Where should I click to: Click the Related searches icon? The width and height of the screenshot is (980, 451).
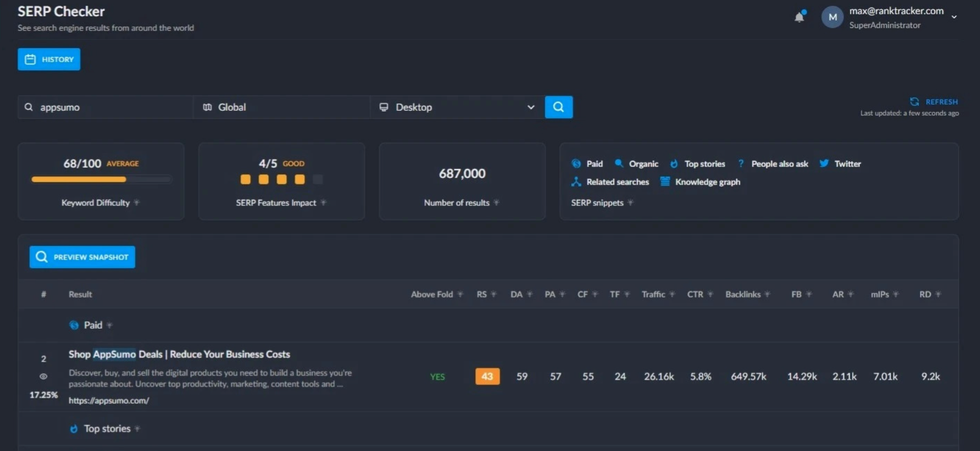(576, 182)
